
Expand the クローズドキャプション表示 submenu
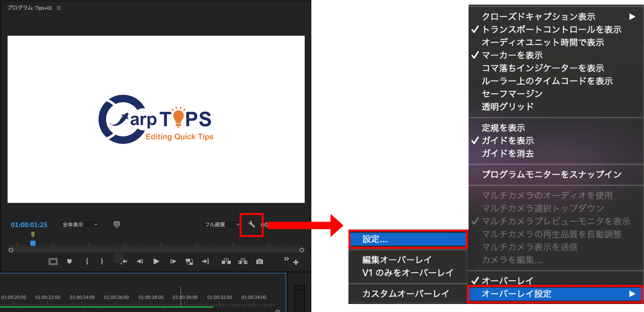(556, 17)
